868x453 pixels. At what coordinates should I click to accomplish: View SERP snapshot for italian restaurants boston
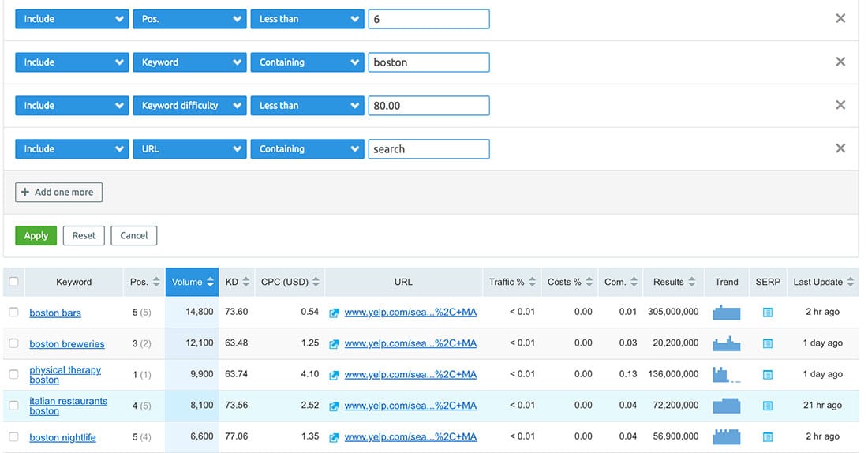tap(767, 406)
